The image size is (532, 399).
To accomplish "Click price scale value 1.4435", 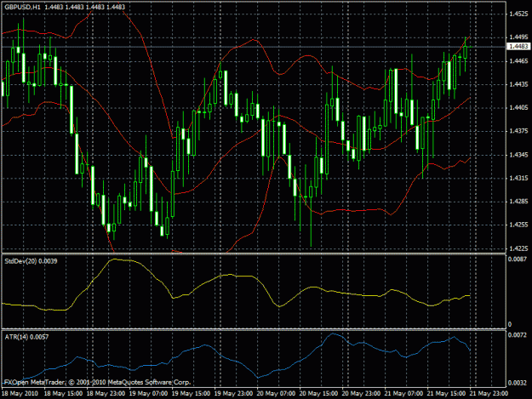I will point(518,84).
